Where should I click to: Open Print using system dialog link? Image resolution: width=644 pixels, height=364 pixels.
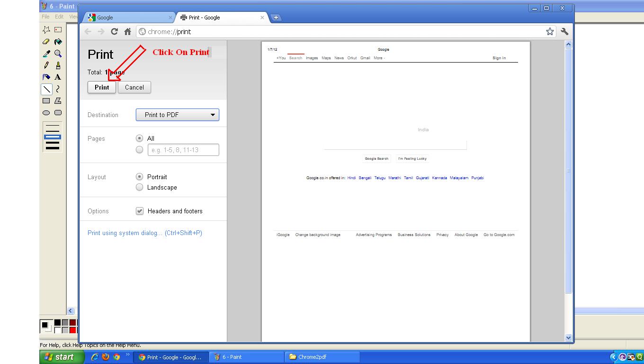pos(145,233)
